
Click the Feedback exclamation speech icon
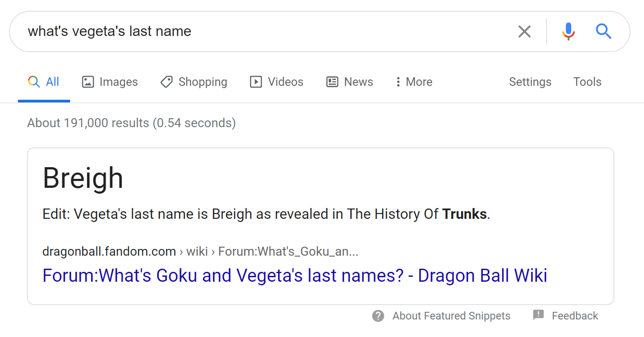[538, 315]
